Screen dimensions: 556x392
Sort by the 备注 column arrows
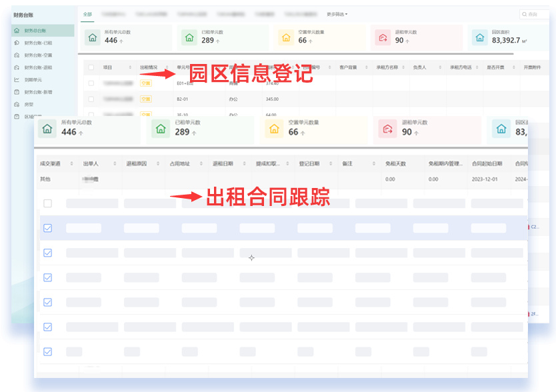point(374,163)
